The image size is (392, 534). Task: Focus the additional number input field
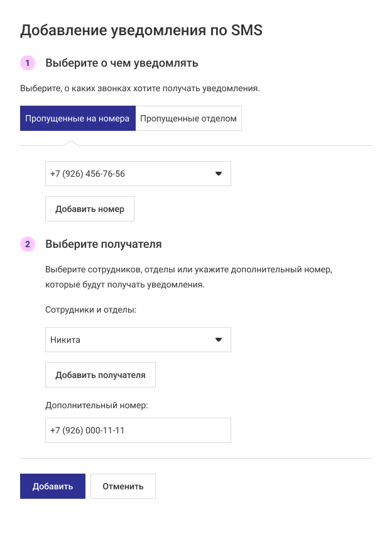pos(138,430)
